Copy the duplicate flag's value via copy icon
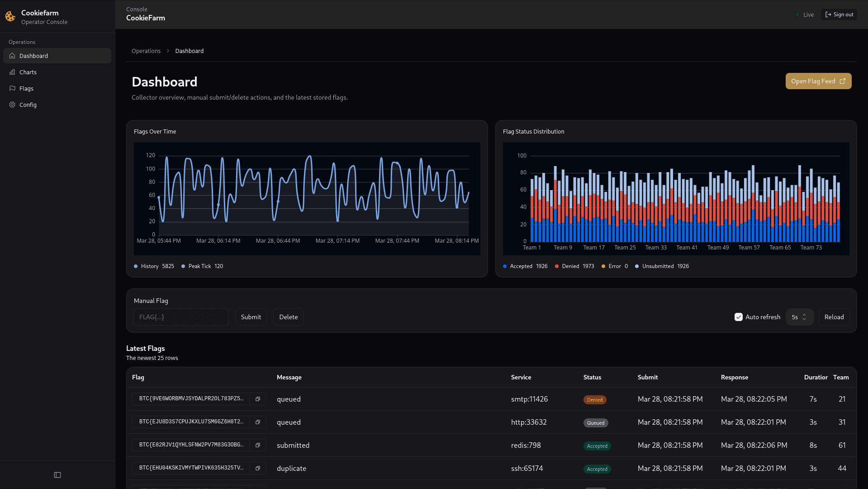 point(258,468)
